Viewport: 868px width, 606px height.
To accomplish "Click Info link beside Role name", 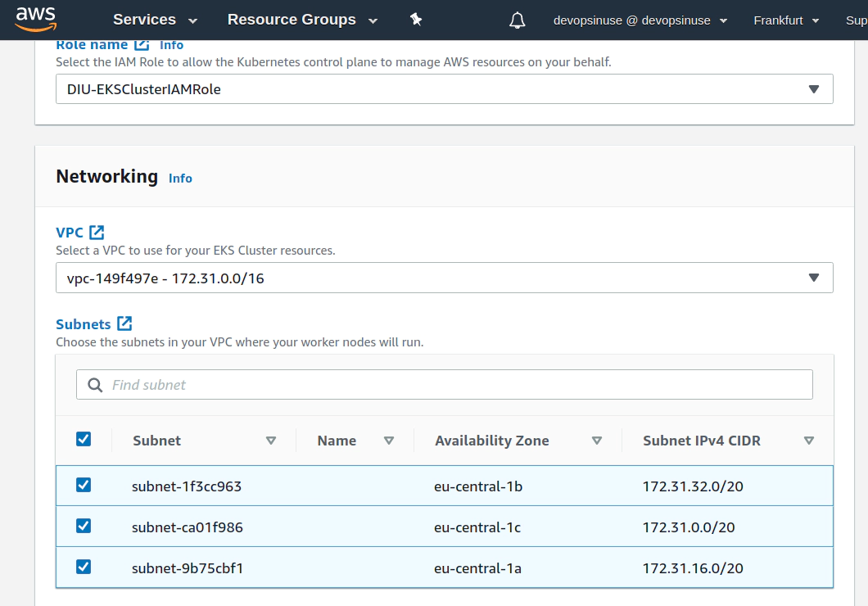I will click(172, 45).
